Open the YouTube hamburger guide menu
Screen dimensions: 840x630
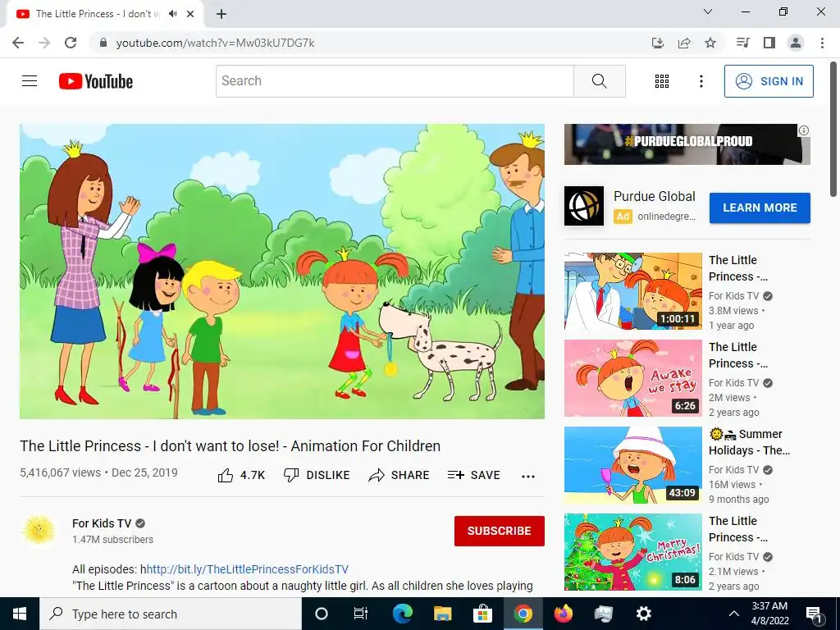click(x=30, y=81)
